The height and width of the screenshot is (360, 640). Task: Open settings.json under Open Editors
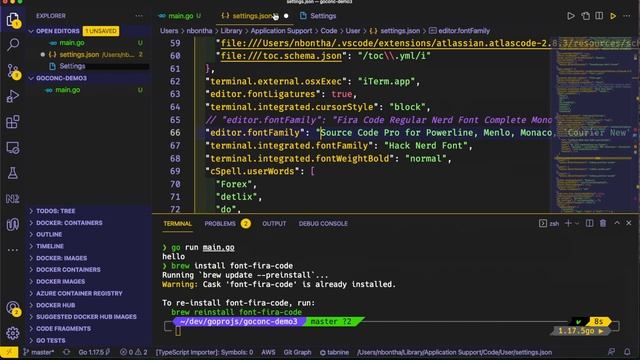point(79,54)
